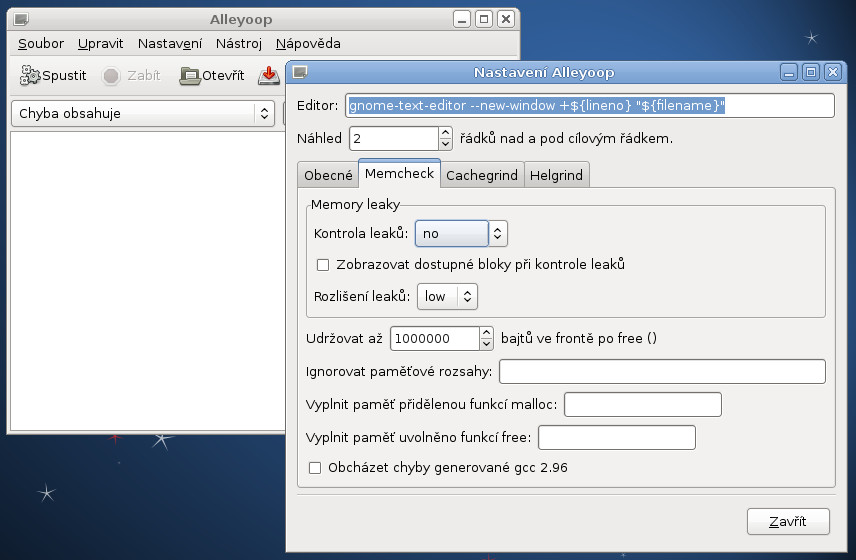Open the Kontrola leaků dropdown

[x=461, y=234]
